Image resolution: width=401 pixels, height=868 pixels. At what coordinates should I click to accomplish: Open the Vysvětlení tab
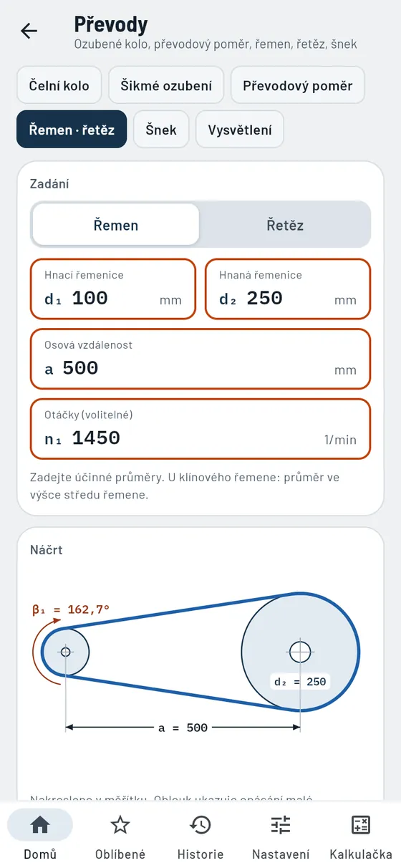[x=240, y=130]
